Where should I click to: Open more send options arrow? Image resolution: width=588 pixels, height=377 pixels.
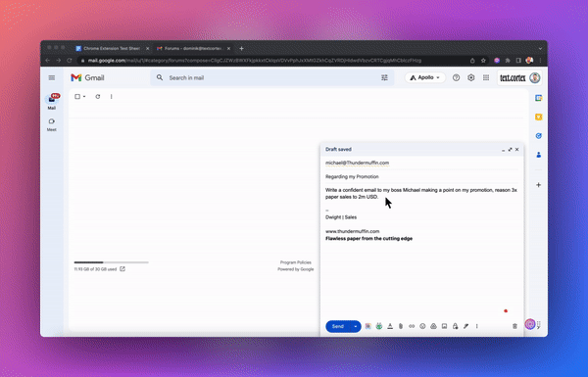[356, 326]
